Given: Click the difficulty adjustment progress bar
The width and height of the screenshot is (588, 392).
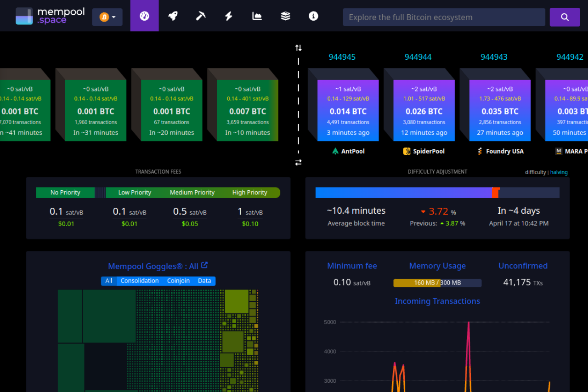Looking at the screenshot, I should pos(437,193).
